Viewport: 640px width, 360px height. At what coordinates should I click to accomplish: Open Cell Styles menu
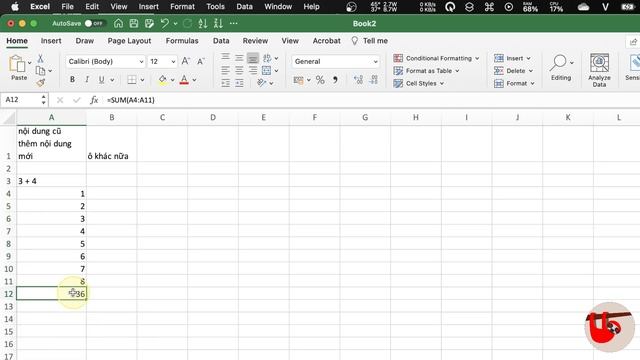(418, 83)
